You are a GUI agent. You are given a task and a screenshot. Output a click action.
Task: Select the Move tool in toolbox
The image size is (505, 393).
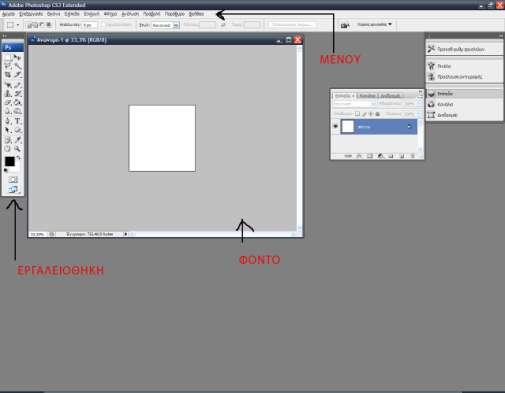click(18, 57)
